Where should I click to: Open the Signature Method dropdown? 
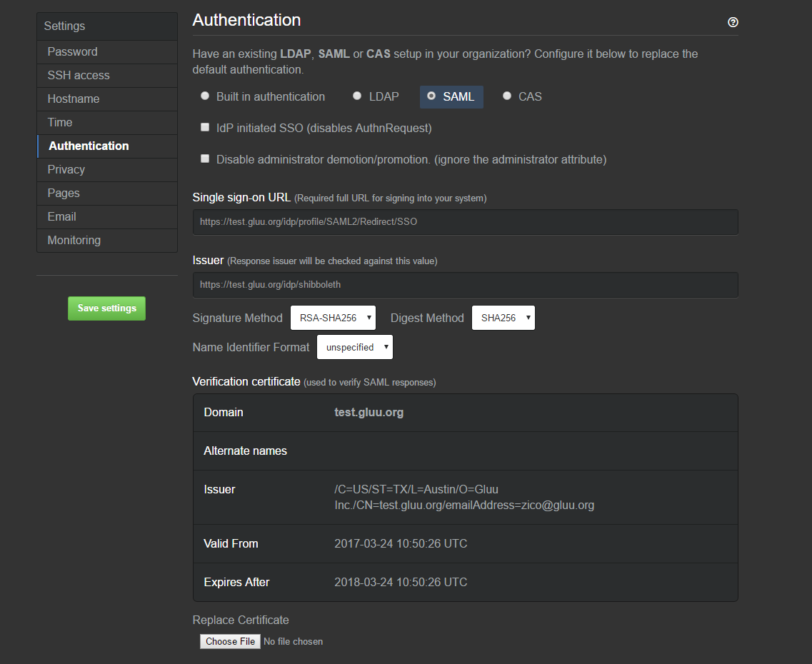point(333,318)
